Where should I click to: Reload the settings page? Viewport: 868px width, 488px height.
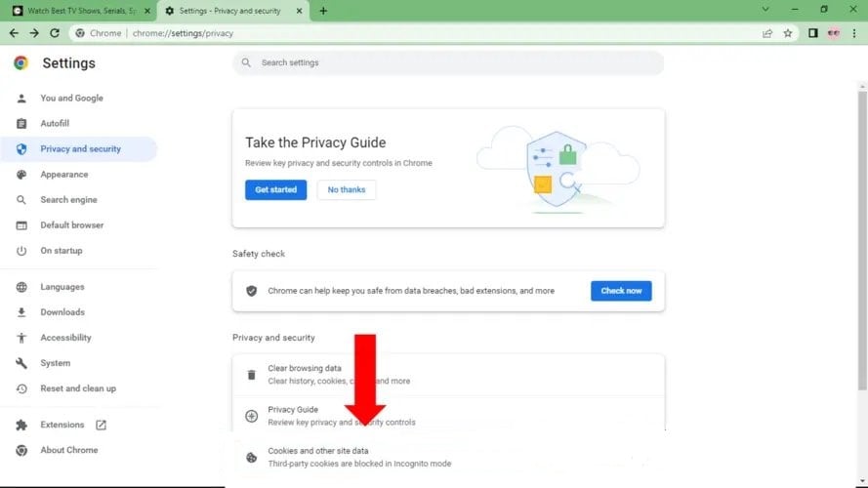(55, 33)
